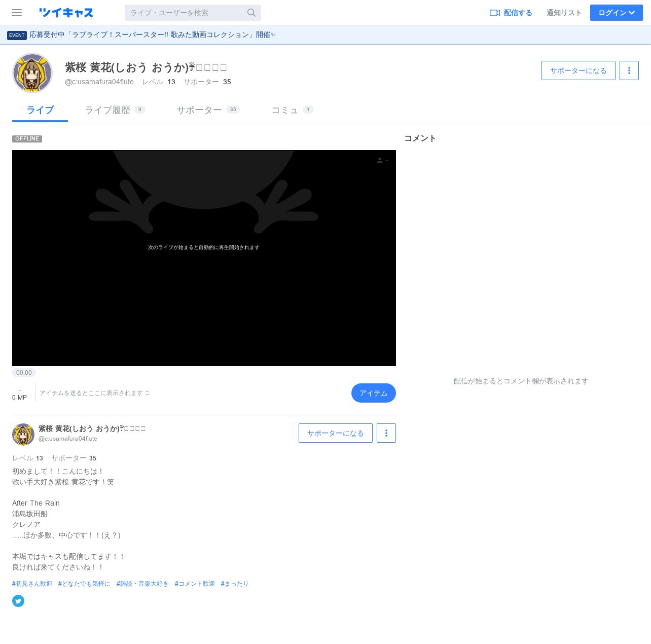Click the コメント section heading
The height and width of the screenshot is (644, 651).
point(420,138)
